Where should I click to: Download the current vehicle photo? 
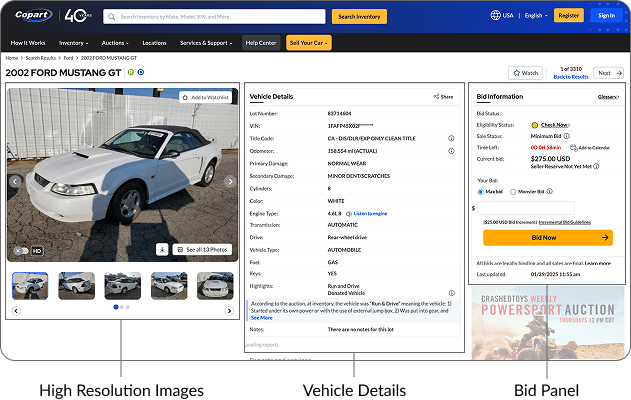pos(162,249)
